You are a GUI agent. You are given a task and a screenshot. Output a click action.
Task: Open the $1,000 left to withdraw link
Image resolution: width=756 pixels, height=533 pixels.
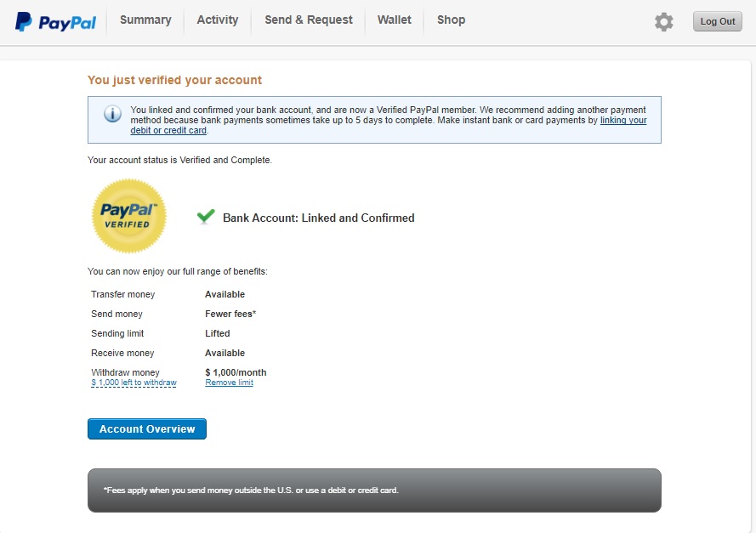tap(134, 383)
